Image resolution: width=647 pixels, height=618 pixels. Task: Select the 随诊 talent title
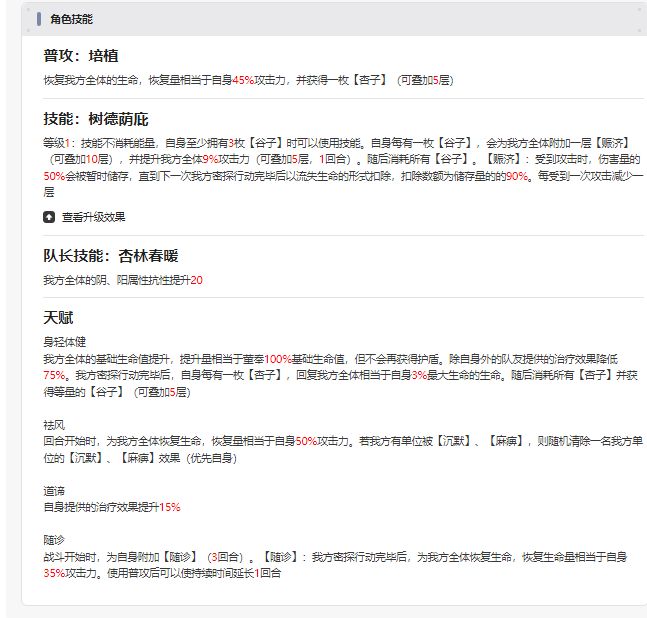click(x=54, y=540)
